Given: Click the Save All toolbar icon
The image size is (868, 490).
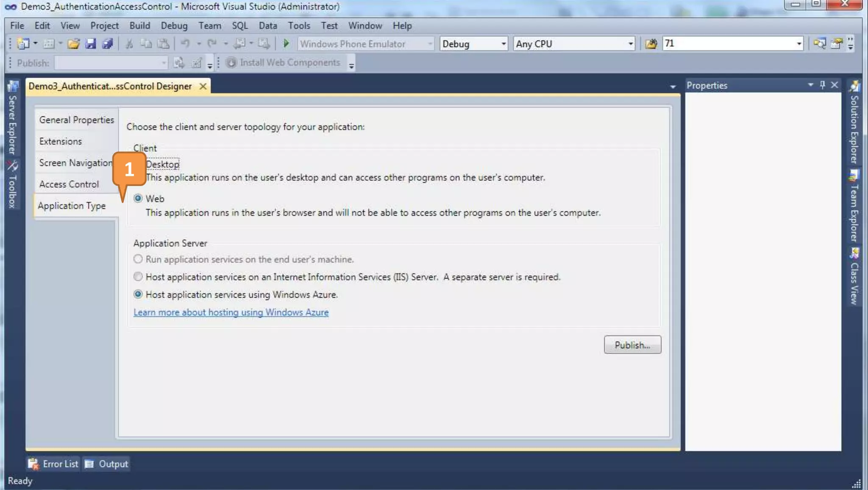Looking at the screenshot, I should click(108, 44).
